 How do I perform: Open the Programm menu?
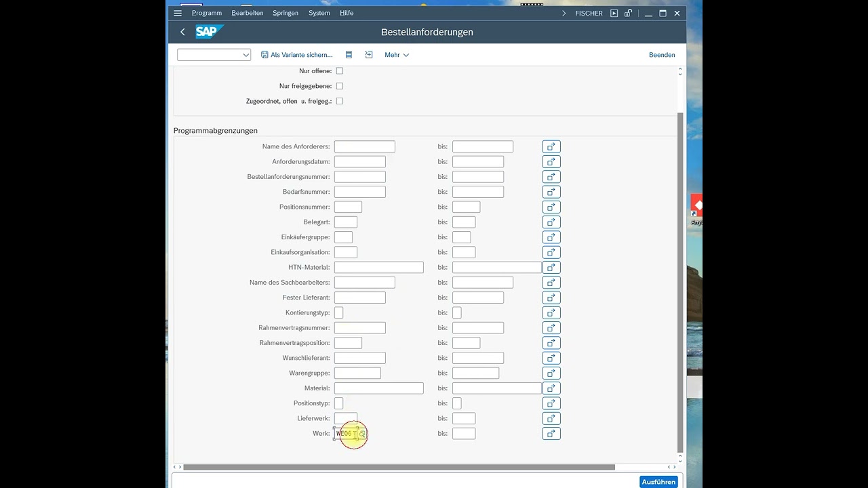point(207,13)
